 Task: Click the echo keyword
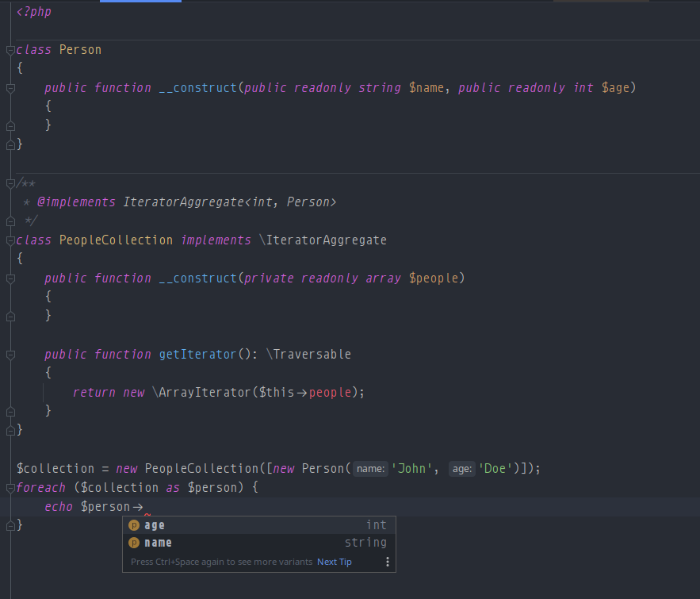click(59, 506)
